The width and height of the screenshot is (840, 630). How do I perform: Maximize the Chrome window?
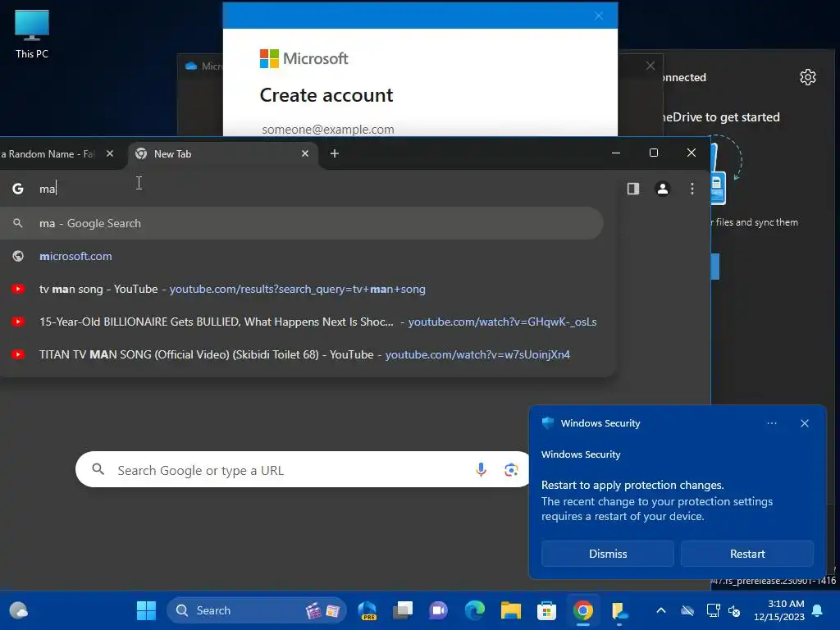654,153
